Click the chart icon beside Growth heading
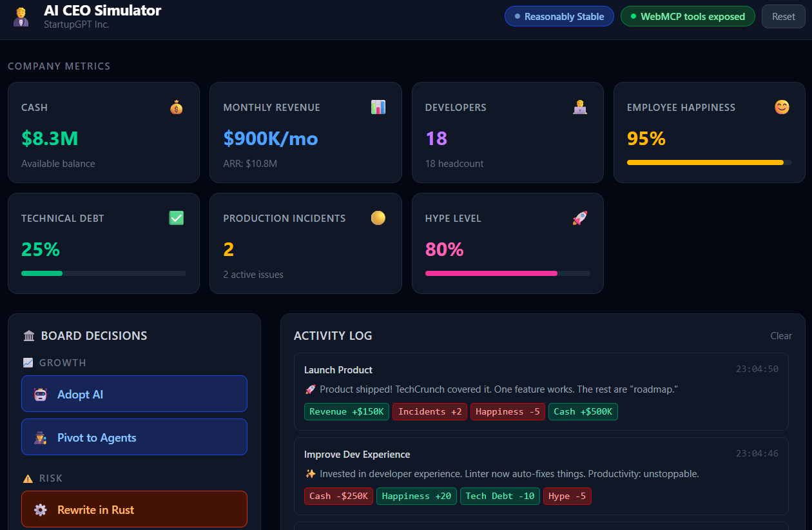The image size is (812, 530). pos(28,363)
